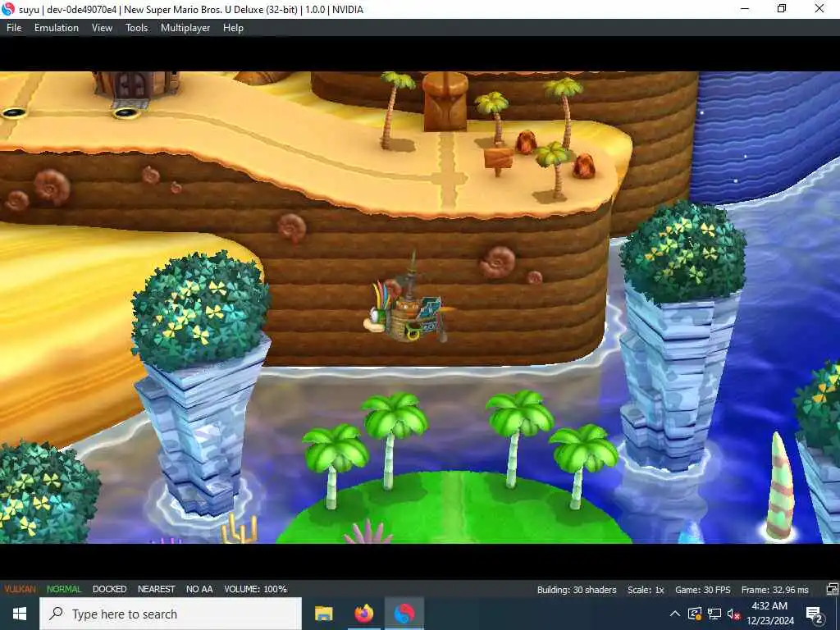Expand the hidden system tray icons
The height and width of the screenshot is (630, 840).
pos(675,614)
